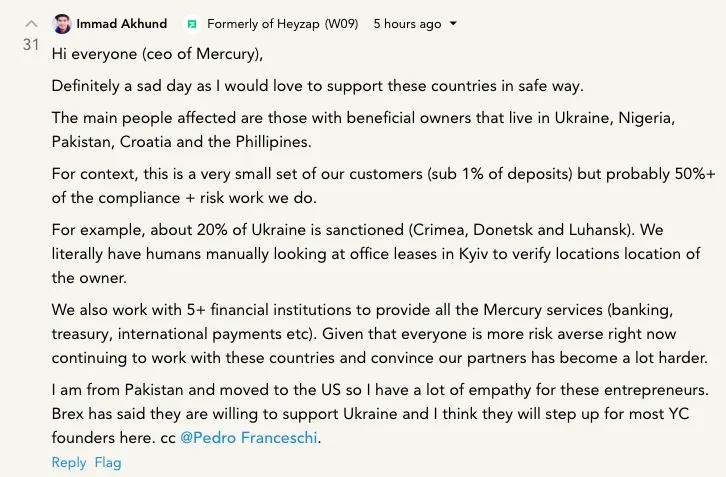This screenshot has width=726, height=477.
Task: Expand the caret next to 5 hours ago
Action: coord(453,24)
